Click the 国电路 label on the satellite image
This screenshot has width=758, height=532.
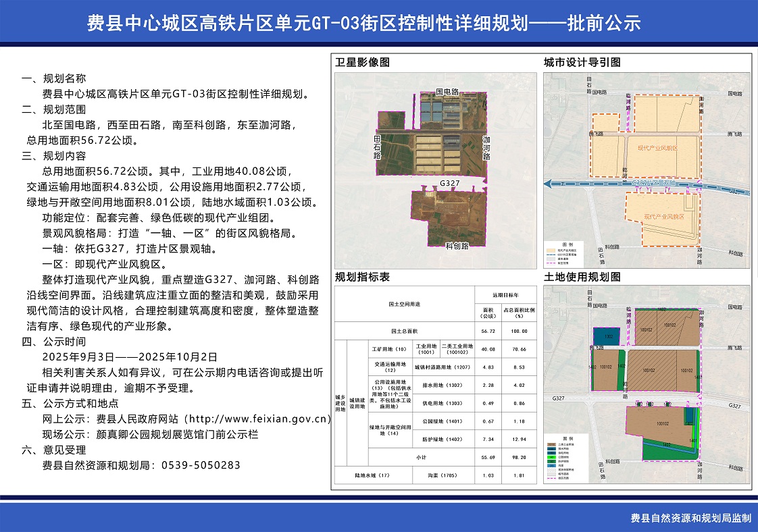click(447, 90)
